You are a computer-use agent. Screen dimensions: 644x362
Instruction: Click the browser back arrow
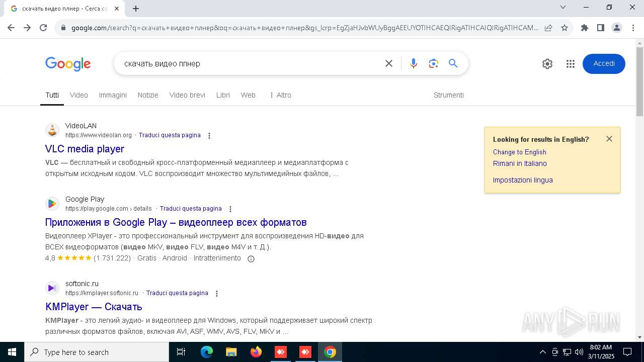coord(11,28)
